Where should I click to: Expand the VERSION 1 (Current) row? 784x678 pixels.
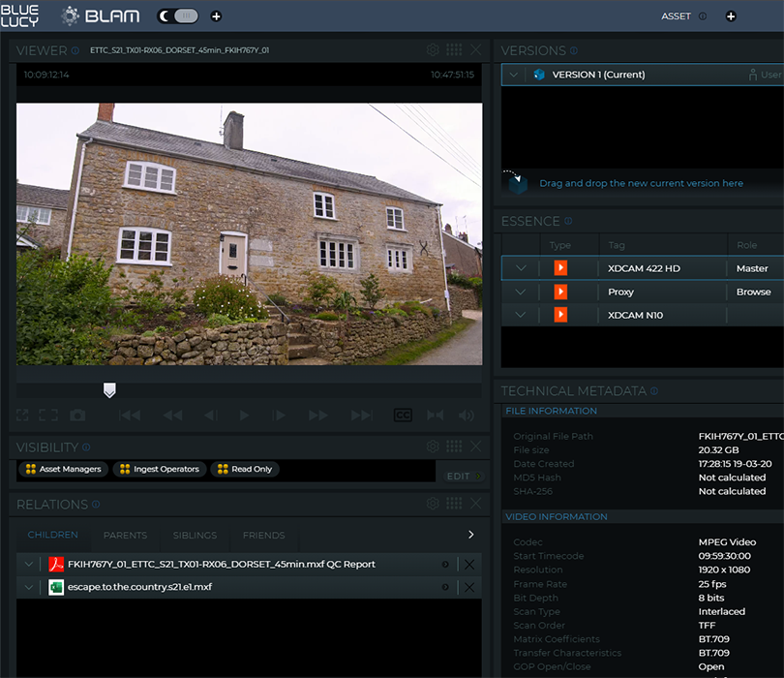tap(513, 75)
